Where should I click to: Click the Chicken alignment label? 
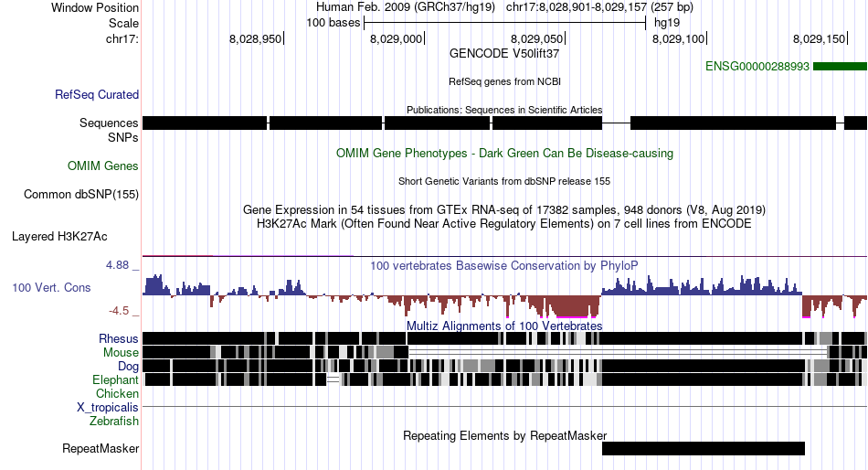coord(117,393)
